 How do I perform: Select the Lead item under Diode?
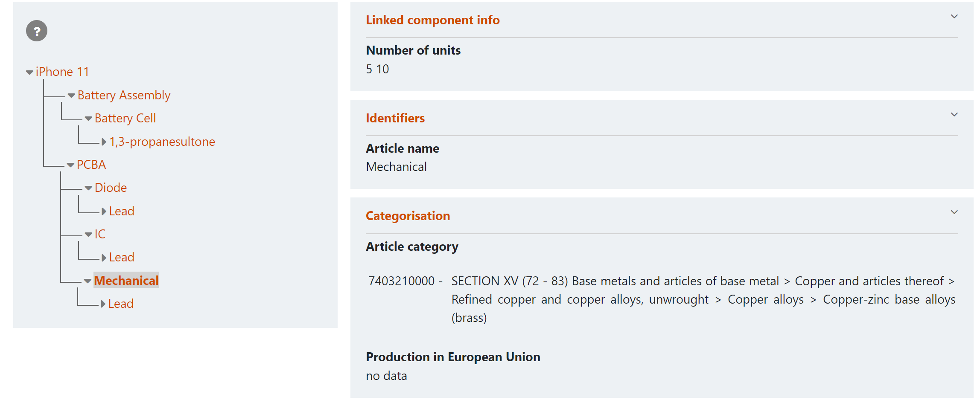click(x=122, y=211)
